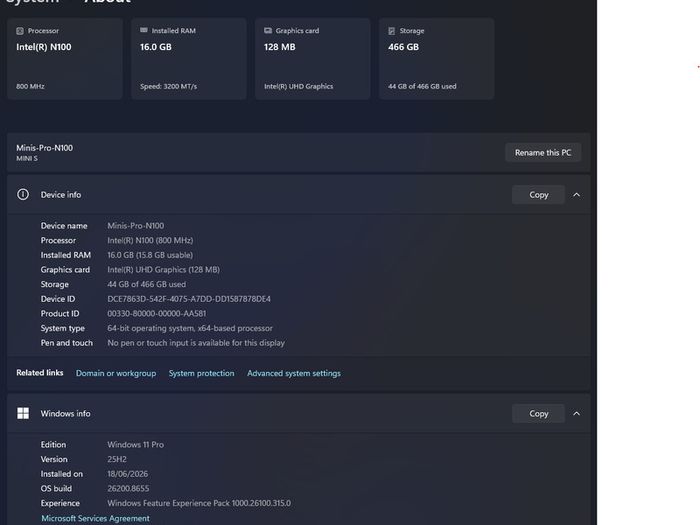The image size is (700, 525).
Task: Select the Device ID value DCE7863D
Action: tap(189, 299)
